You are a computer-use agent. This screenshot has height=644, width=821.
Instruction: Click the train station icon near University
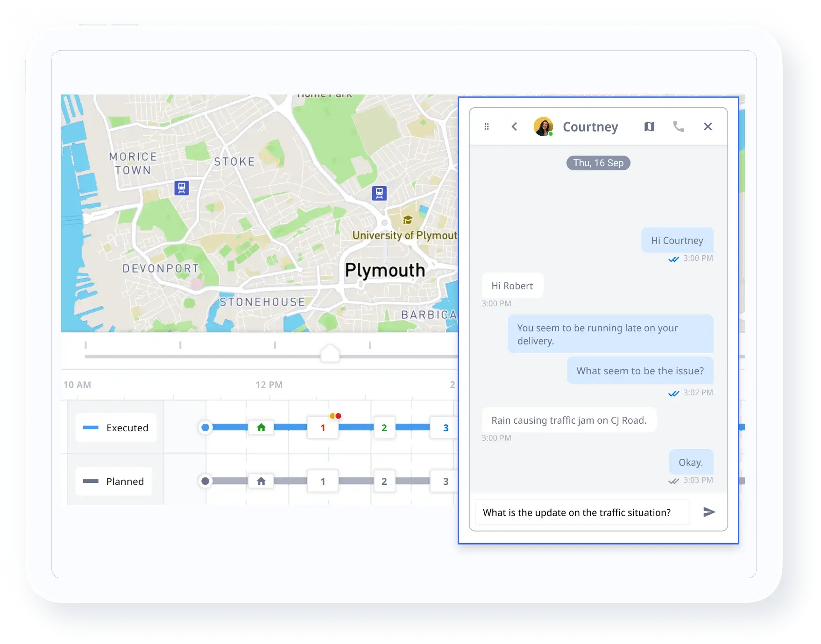click(x=379, y=193)
